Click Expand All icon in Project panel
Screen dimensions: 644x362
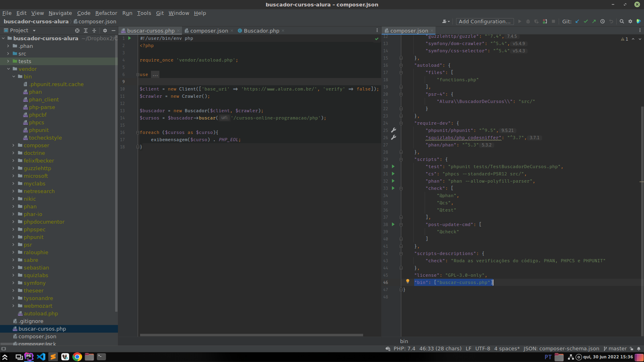pos(86,31)
